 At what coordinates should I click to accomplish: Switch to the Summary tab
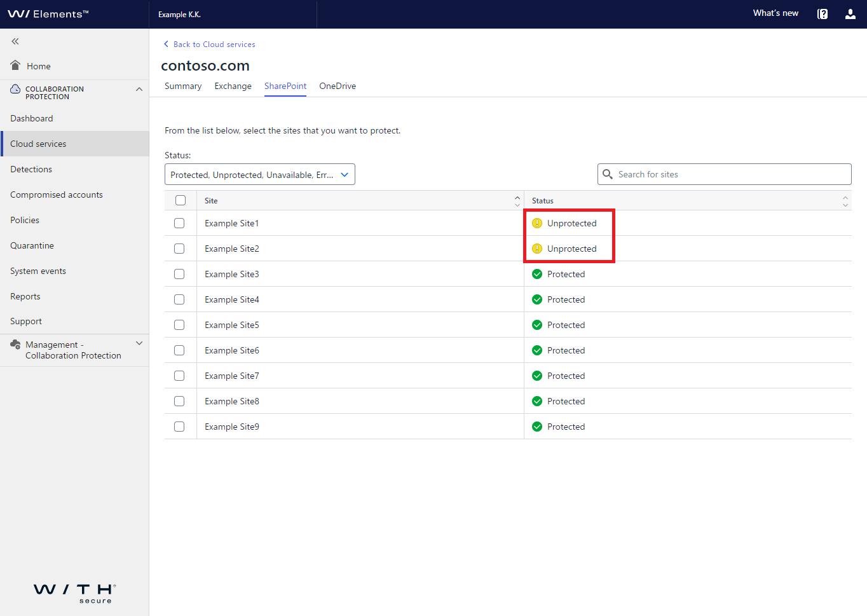183,86
